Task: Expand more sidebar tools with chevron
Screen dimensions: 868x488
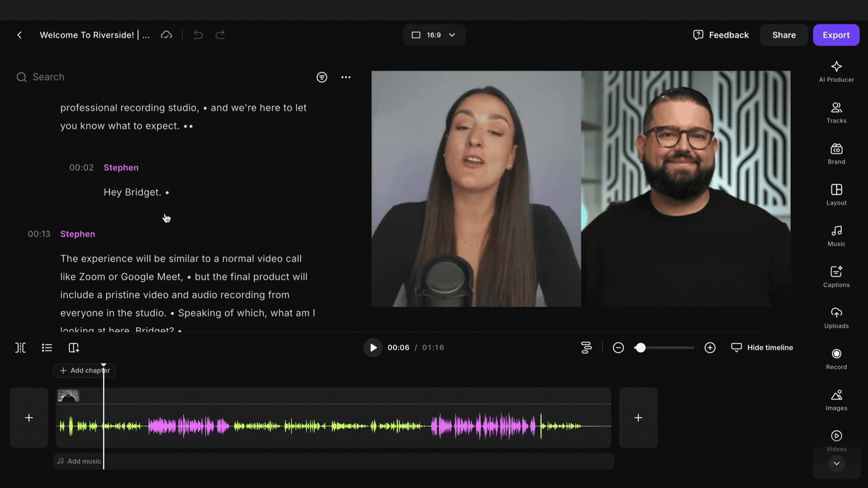Action: [x=836, y=464]
